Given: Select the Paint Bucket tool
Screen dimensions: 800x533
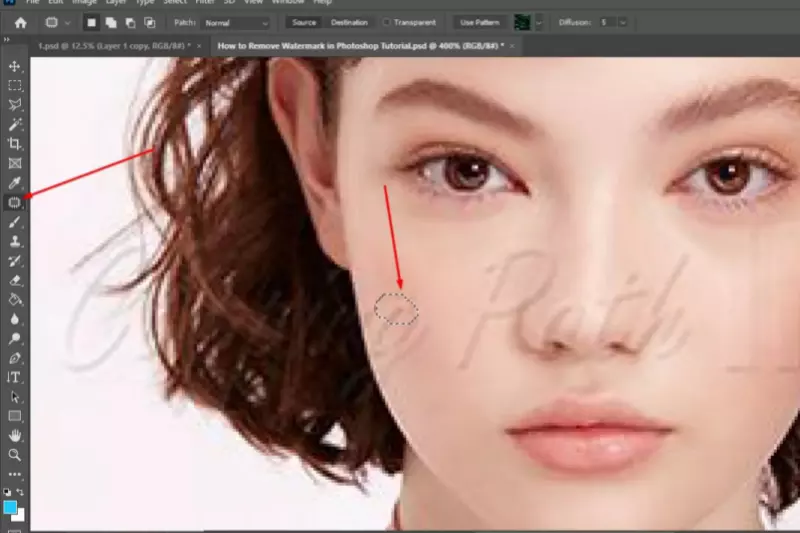Looking at the screenshot, I should (x=14, y=299).
